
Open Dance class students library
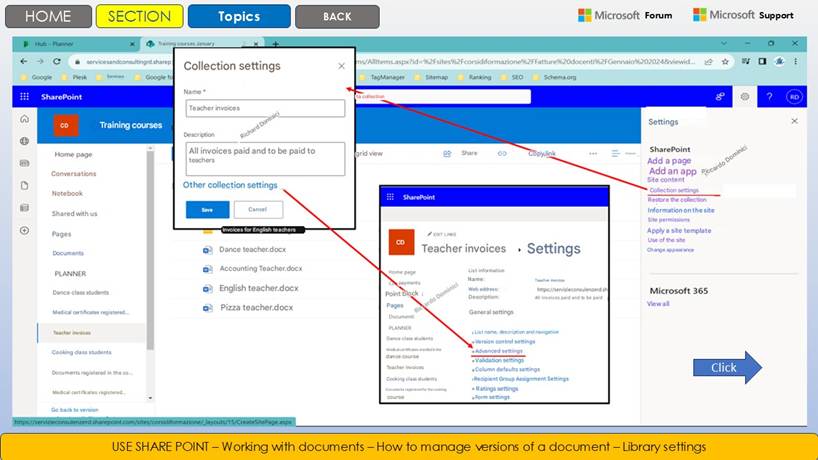[x=81, y=293]
